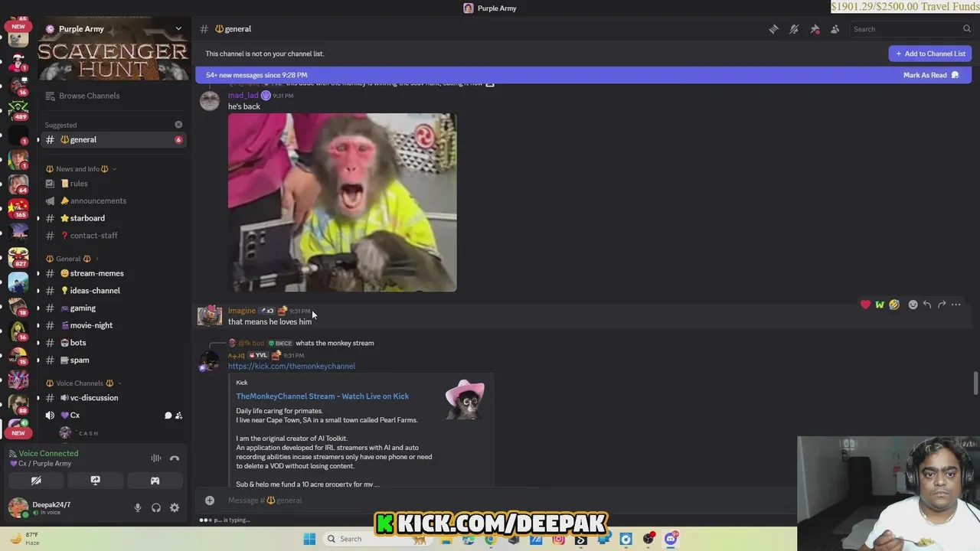React with the heart emoji
The image size is (980, 551).
(x=865, y=305)
